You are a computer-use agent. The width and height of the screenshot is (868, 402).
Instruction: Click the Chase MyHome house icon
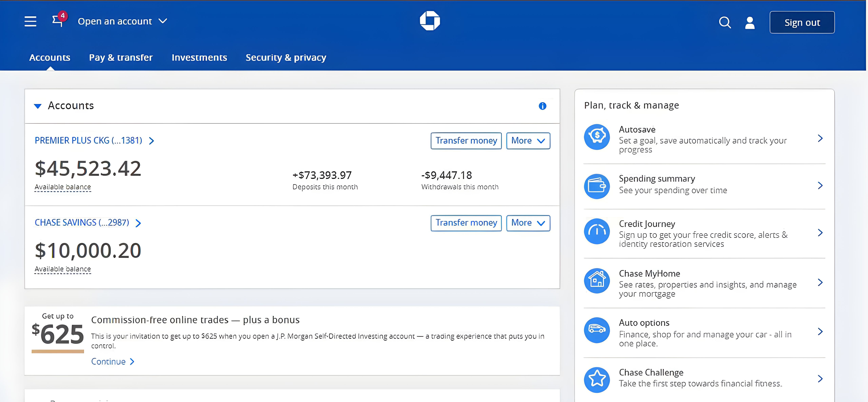pos(597,280)
